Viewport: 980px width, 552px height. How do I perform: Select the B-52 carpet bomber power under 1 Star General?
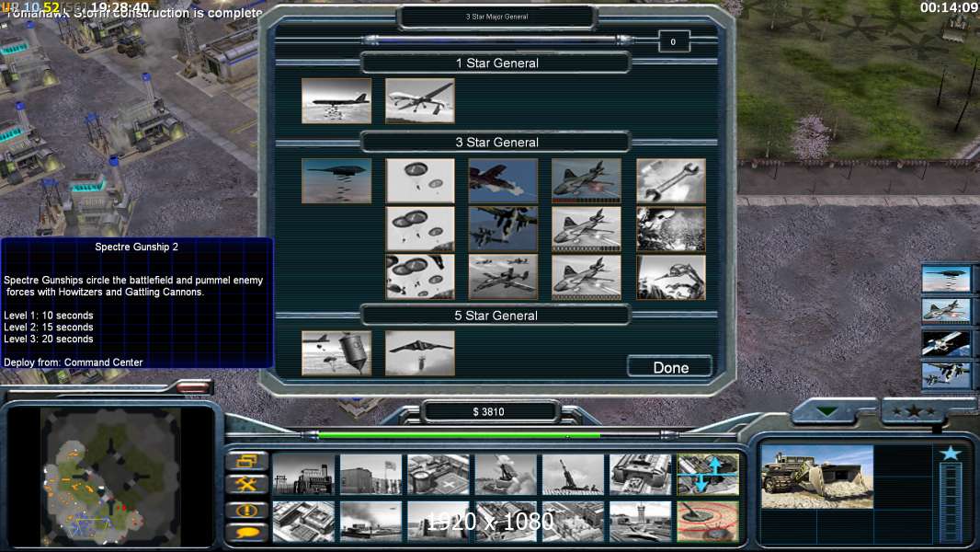pyautogui.click(x=336, y=100)
